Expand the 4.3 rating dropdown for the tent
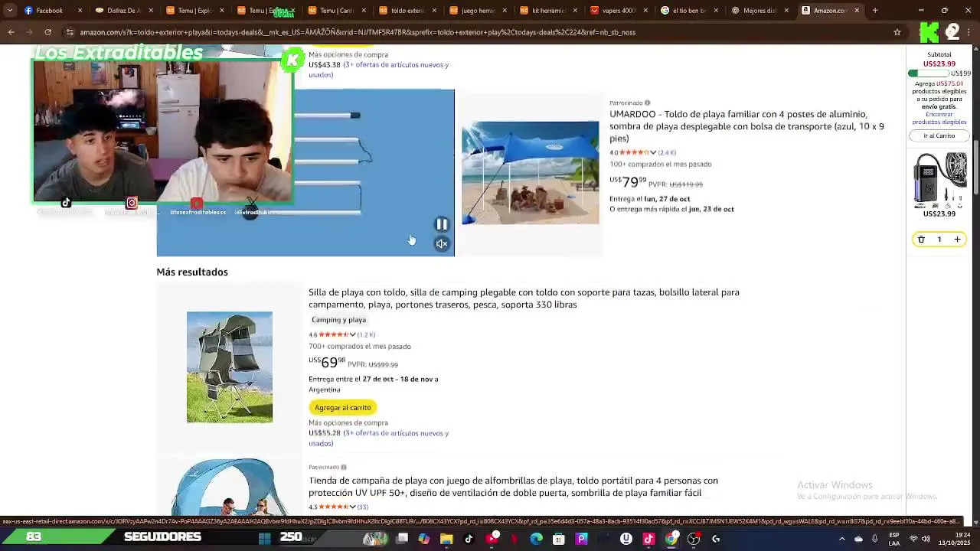This screenshot has width=980, height=551. tap(352, 507)
